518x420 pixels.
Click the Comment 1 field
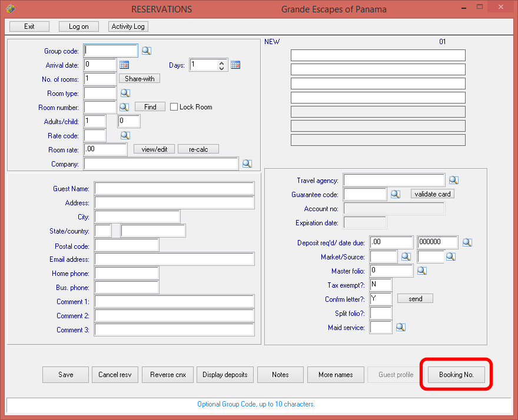pos(174,301)
